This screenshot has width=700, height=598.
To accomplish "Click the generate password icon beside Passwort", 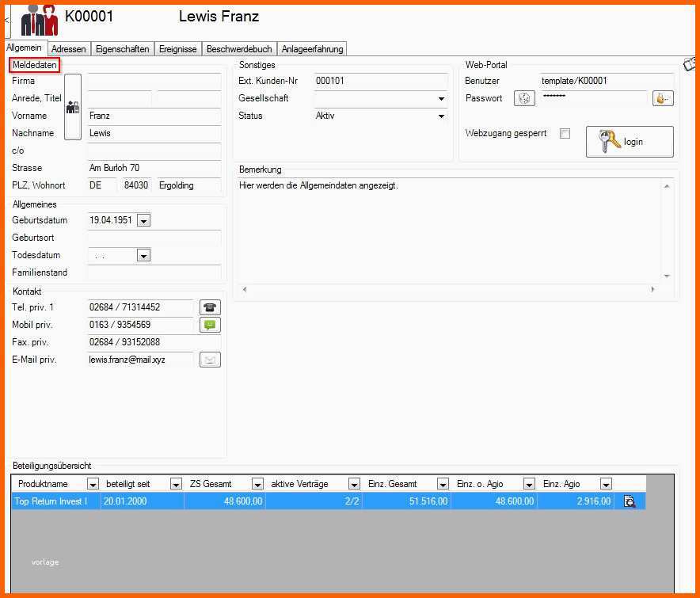I will pyautogui.click(x=524, y=98).
